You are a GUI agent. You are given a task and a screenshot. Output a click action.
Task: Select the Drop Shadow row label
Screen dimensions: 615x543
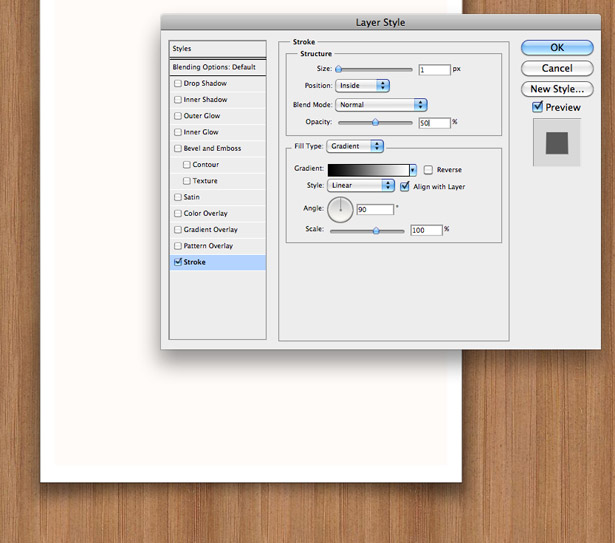pyautogui.click(x=205, y=84)
